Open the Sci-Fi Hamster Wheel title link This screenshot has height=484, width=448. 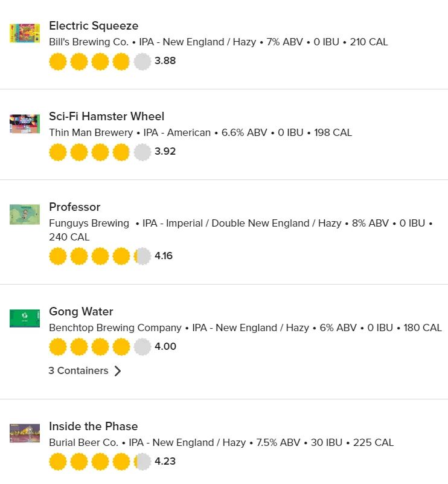point(106,117)
